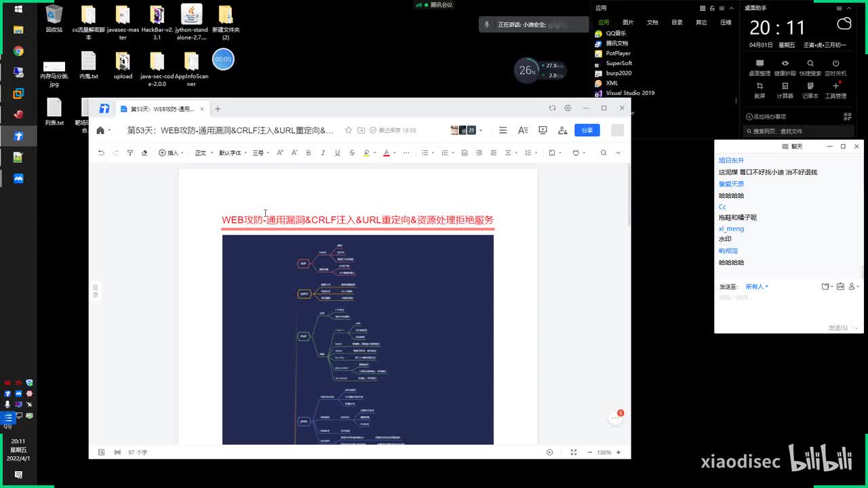Select the format painter tool
The height and width of the screenshot is (488, 868).
pyautogui.click(x=130, y=153)
